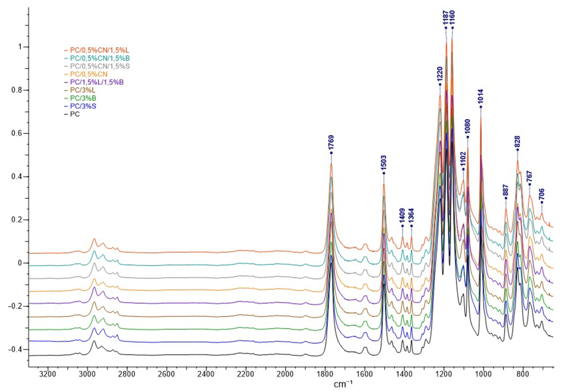Click the PC/0,5%CN legend entry
The image size is (571, 392).
(89, 74)
